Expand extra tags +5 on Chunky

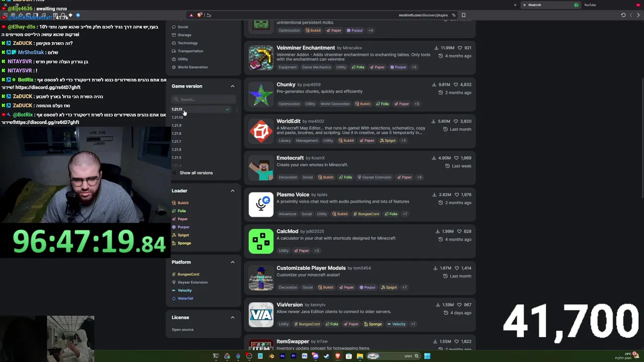416,104
